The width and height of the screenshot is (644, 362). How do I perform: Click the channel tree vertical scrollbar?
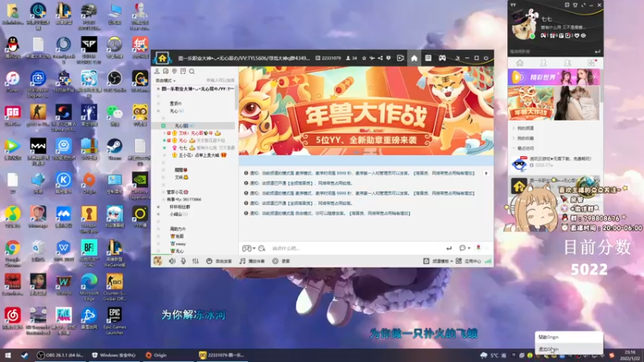(x=236, y=97)
